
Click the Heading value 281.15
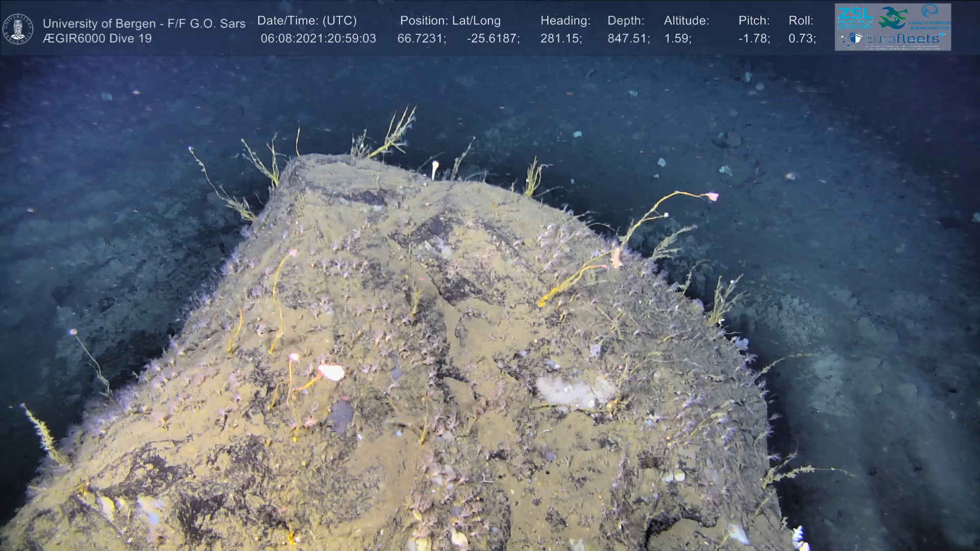tap(560, 39)
